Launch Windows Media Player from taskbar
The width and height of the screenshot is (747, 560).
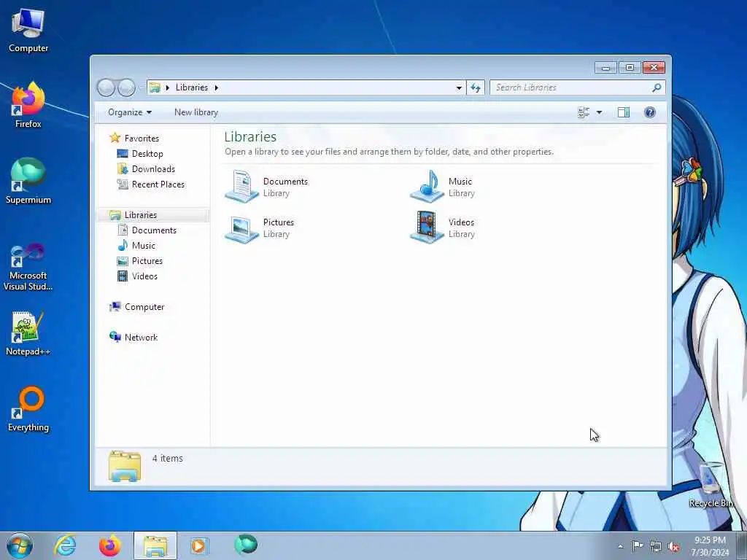(199, 545)
